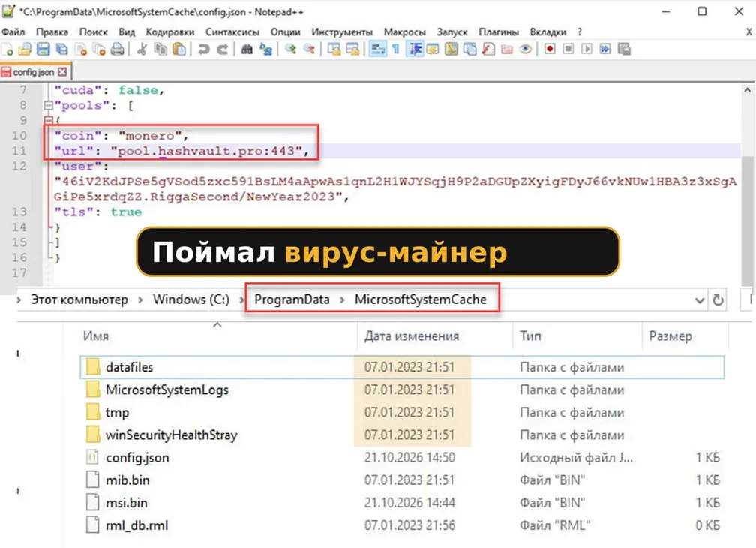Screen dimensions: 756x548
Task: Save the file with the floppy disk icon
Action: pos(43,50)
